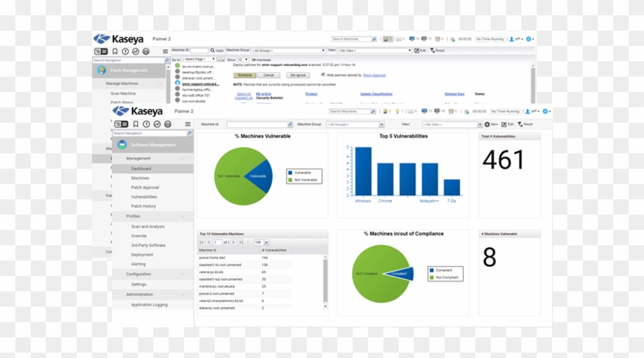Click the lightbulb notifications icon in front header
Viewport: 644px width, 358px height.
[x=397, y=111]
